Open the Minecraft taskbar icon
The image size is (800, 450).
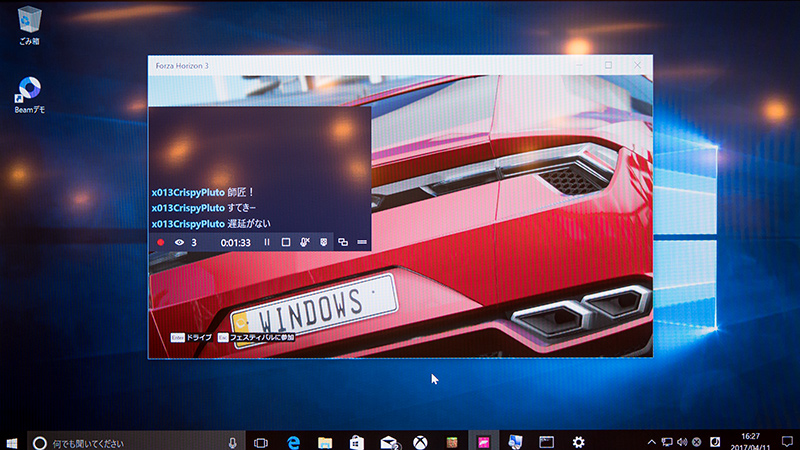pyautogui.click(x=452, y=442)
